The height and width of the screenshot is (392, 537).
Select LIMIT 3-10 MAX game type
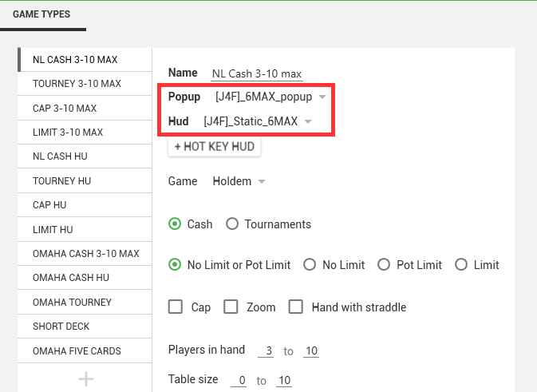(x=85, y=133)
